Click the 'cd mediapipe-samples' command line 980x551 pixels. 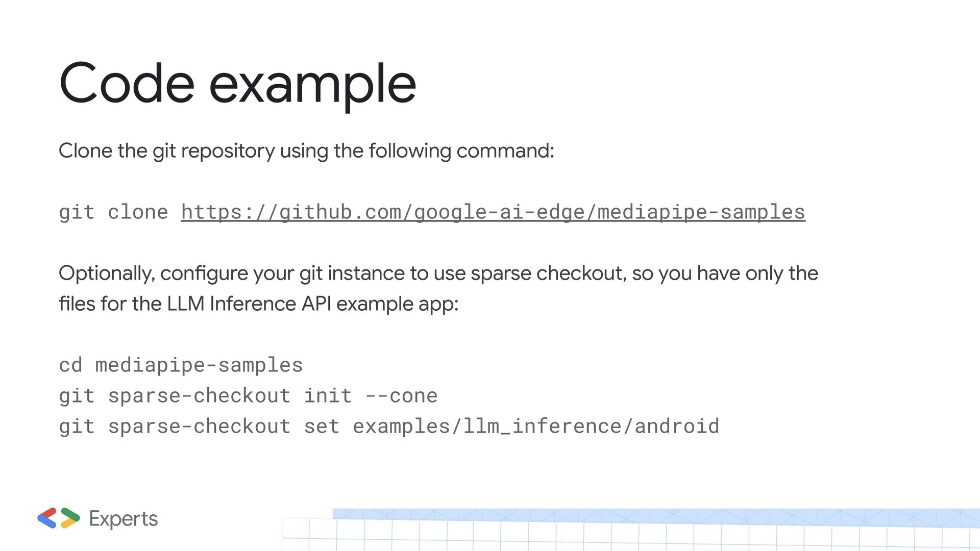pos(181,365)
